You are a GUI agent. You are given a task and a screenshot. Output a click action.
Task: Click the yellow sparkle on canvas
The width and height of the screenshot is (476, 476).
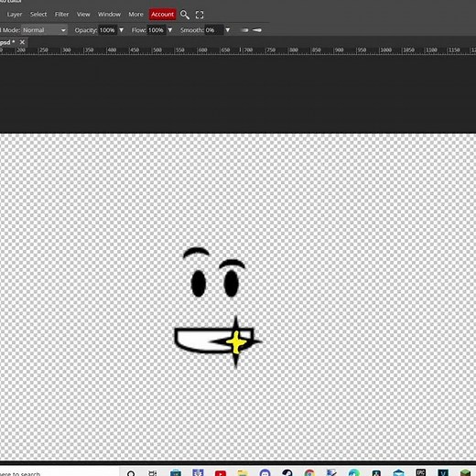[x=236, y=342]
